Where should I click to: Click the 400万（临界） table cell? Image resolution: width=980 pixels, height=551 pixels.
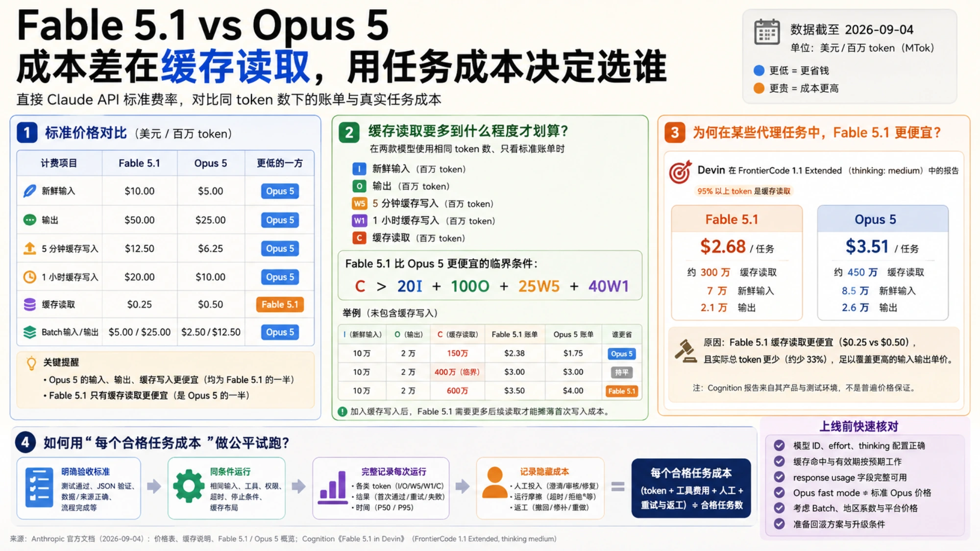tap(457, 372)
